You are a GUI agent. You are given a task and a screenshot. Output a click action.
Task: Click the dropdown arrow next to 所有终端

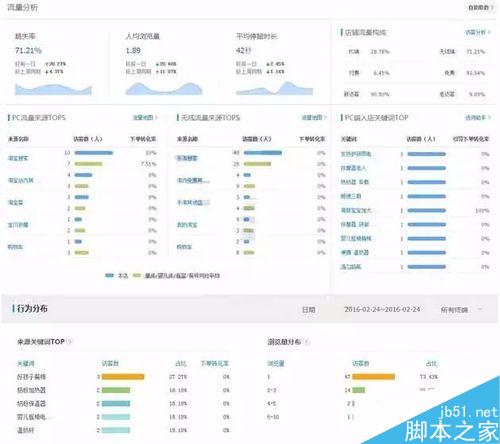click(x=480, y=310)
